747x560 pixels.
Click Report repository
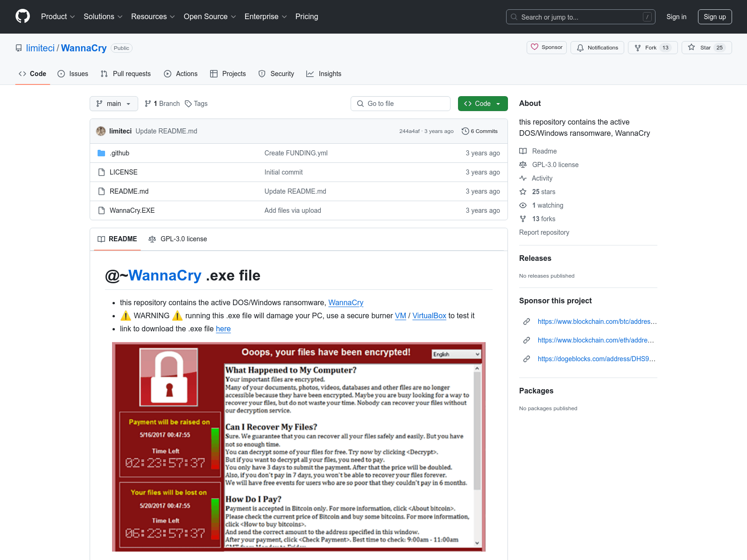[544, 232]
